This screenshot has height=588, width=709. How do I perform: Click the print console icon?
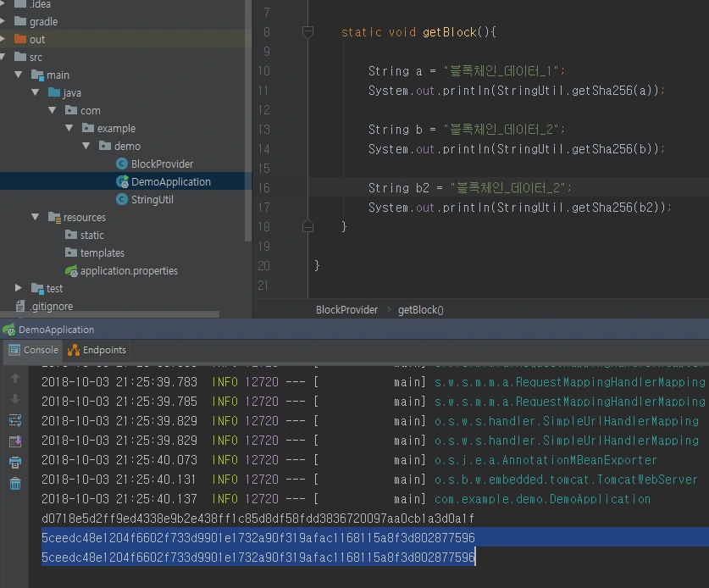tap(15, 463)
